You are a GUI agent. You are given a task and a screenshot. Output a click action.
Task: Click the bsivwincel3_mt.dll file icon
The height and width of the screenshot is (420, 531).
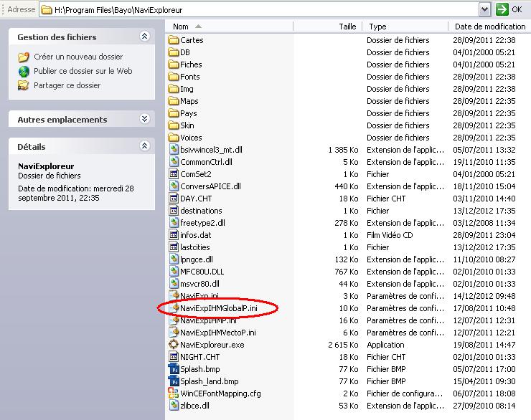click(x=174, y=150)
